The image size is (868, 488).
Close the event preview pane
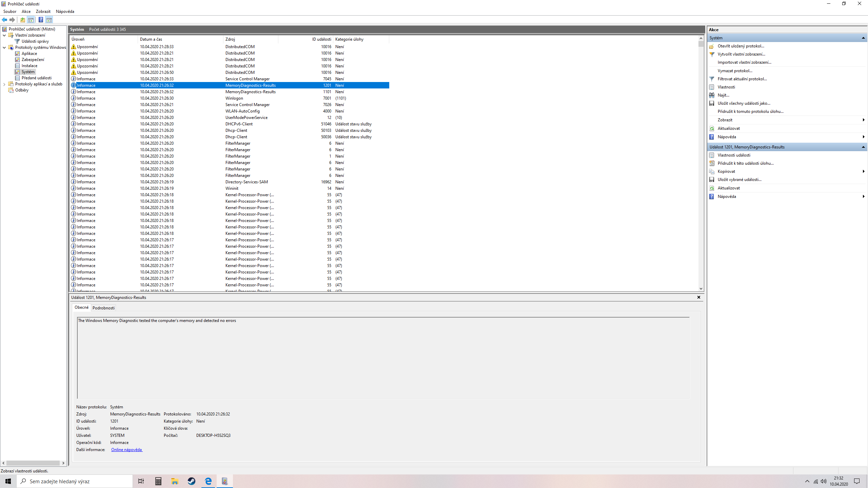[698, 297]
